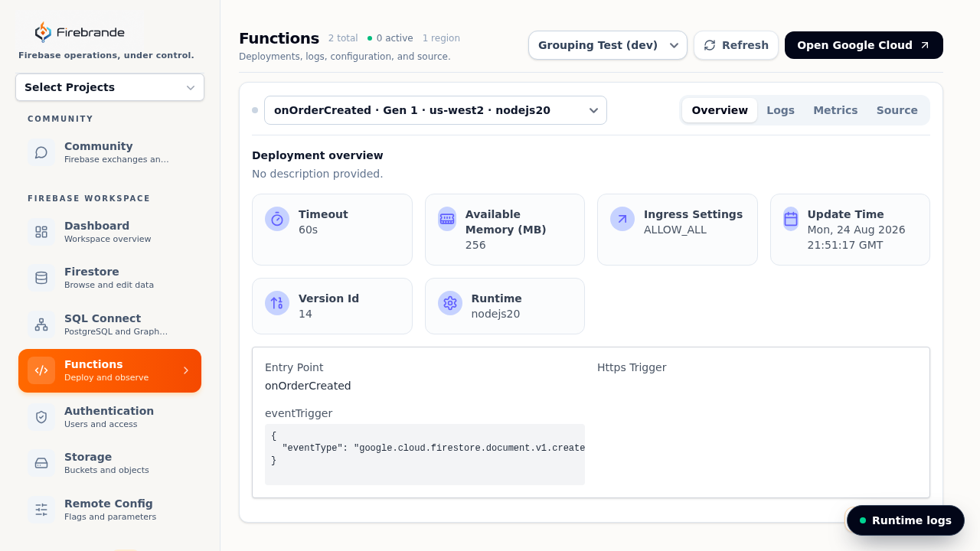Click the Entry Point value onOrderCreated
Screen dimensions: 980x551
coord(308,386)
